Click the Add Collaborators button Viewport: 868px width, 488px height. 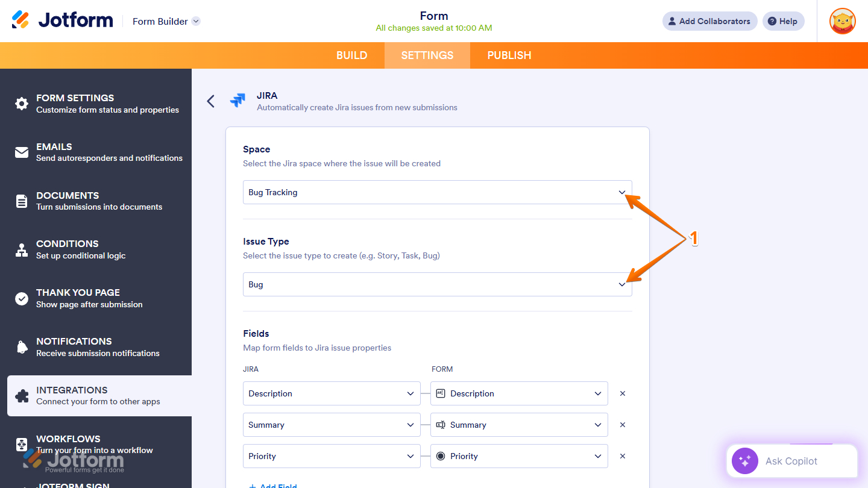[709, 21]
